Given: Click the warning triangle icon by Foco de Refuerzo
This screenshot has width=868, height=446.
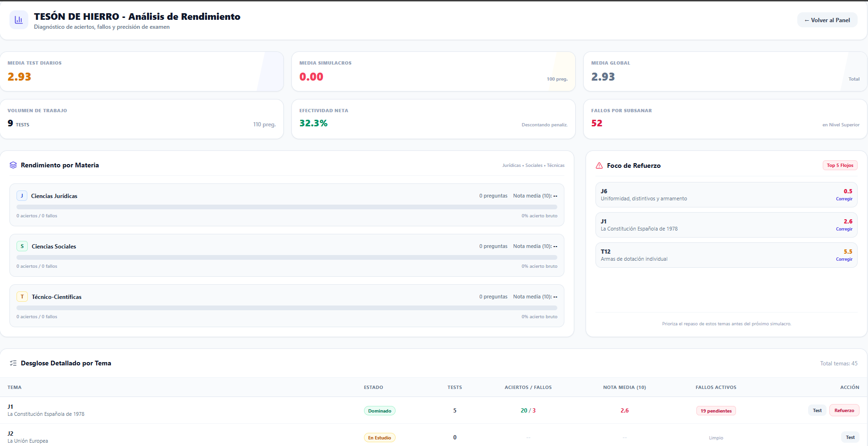Looking at the screenshot, I should [599, 165].
